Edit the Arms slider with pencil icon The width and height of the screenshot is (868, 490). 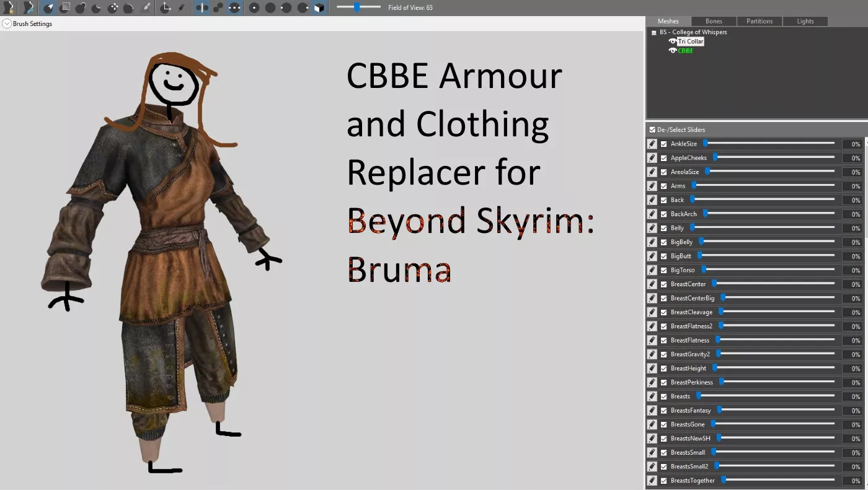coord(652,186)
